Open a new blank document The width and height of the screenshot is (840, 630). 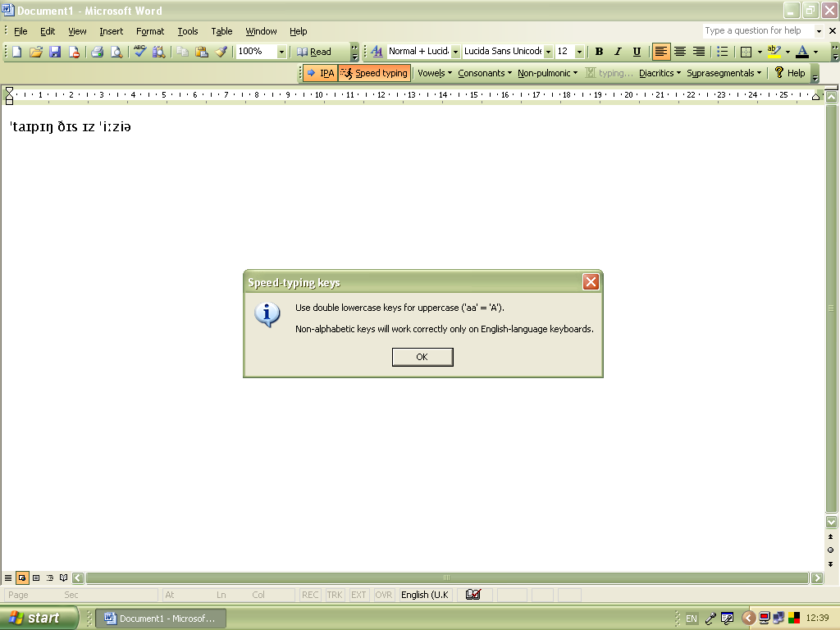14,51
